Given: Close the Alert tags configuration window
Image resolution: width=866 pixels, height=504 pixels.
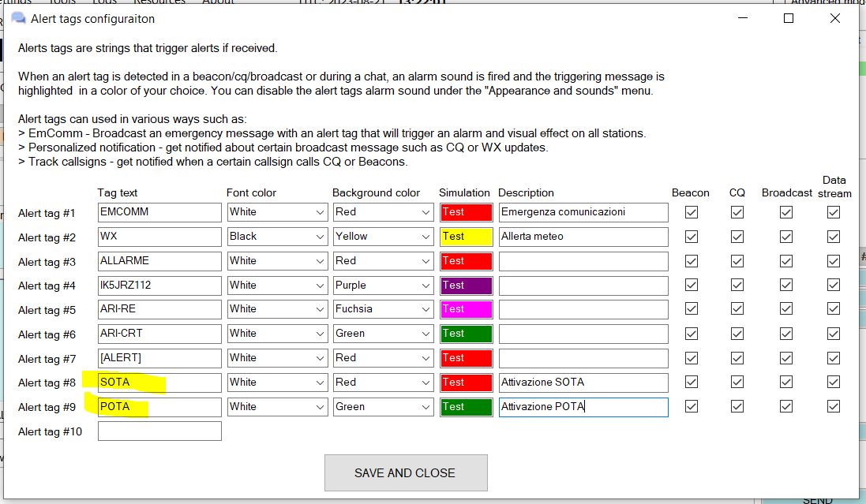Looking at the screenshot, I should pyautogui.click(x=835, y=19).
